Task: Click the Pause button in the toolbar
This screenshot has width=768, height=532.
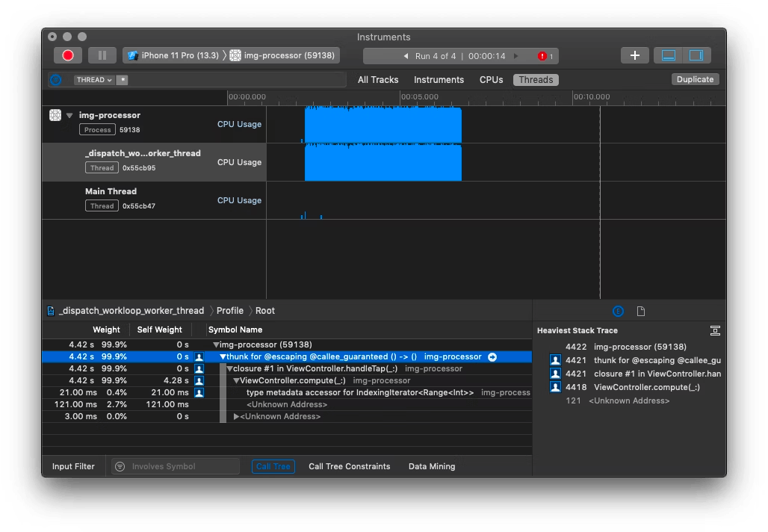Action: click(102, 55)
